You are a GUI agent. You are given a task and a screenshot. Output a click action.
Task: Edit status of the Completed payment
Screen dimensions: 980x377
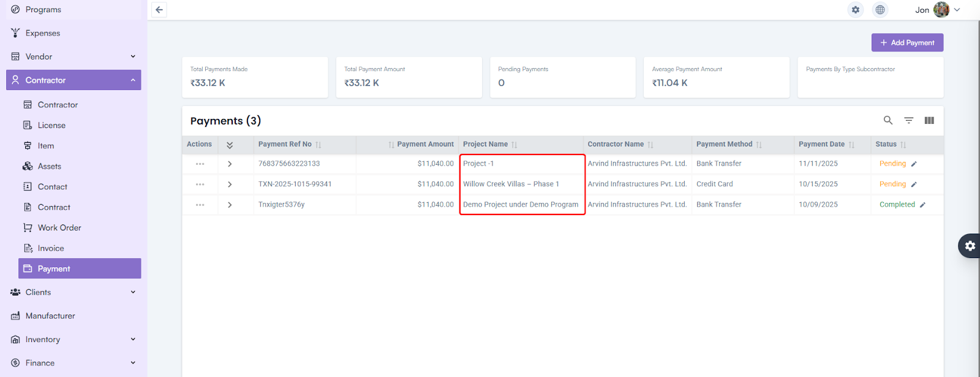(922, 205)
